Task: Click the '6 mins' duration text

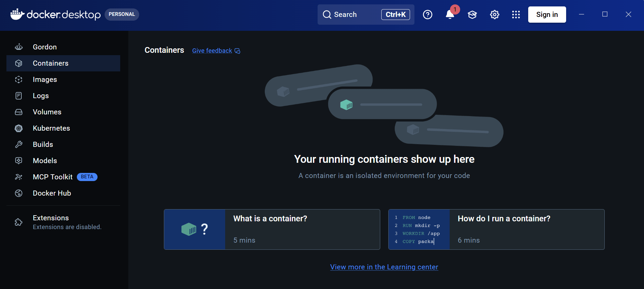Action: click(x=469, y=240)
